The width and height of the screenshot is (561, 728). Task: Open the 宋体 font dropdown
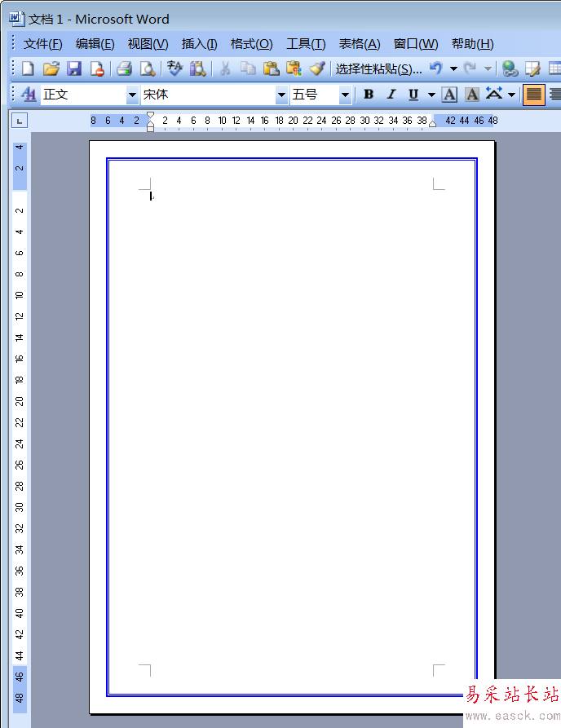tap(281, 95)
